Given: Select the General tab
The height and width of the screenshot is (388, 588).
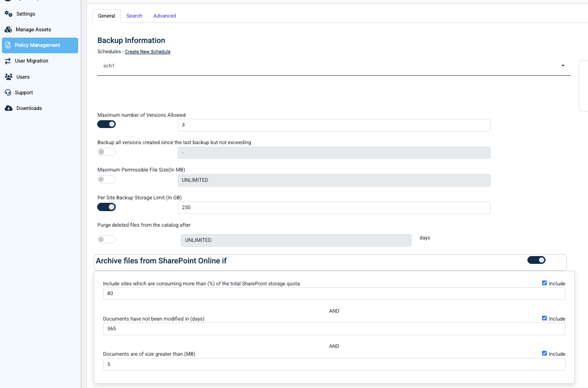Looking at the screenshot, I should [x=106, y=16].
